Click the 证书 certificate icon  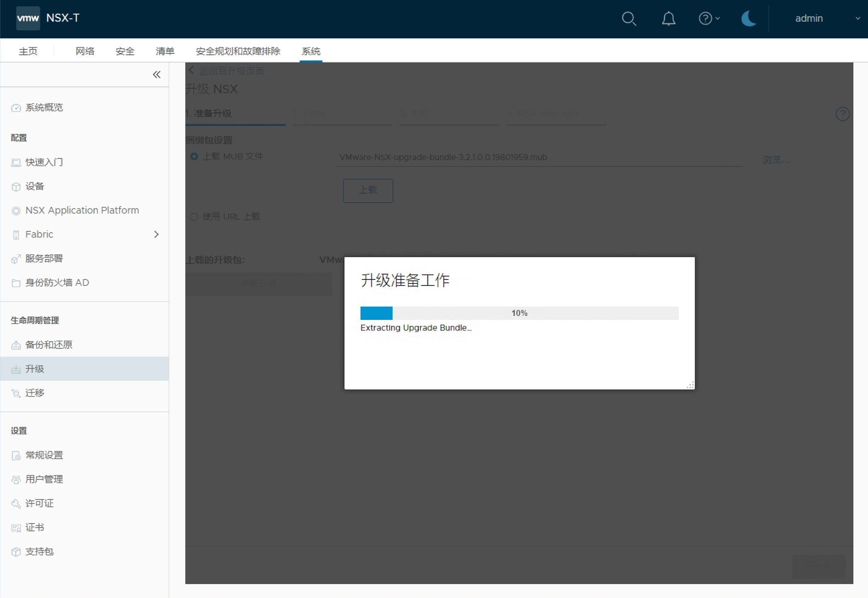tap(16, 528)
